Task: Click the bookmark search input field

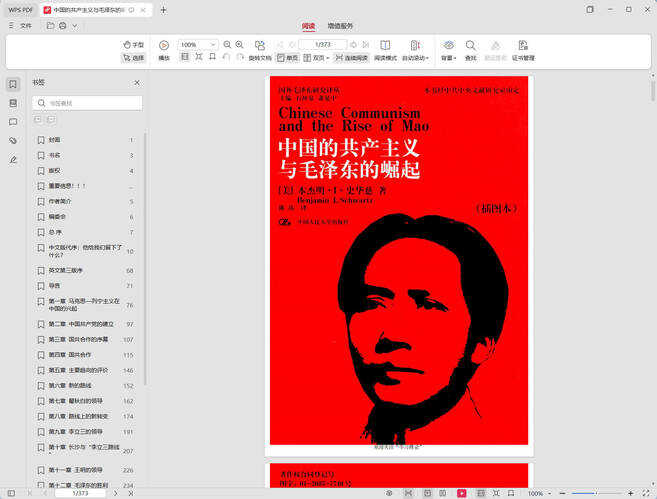Action: click(90, 103)
